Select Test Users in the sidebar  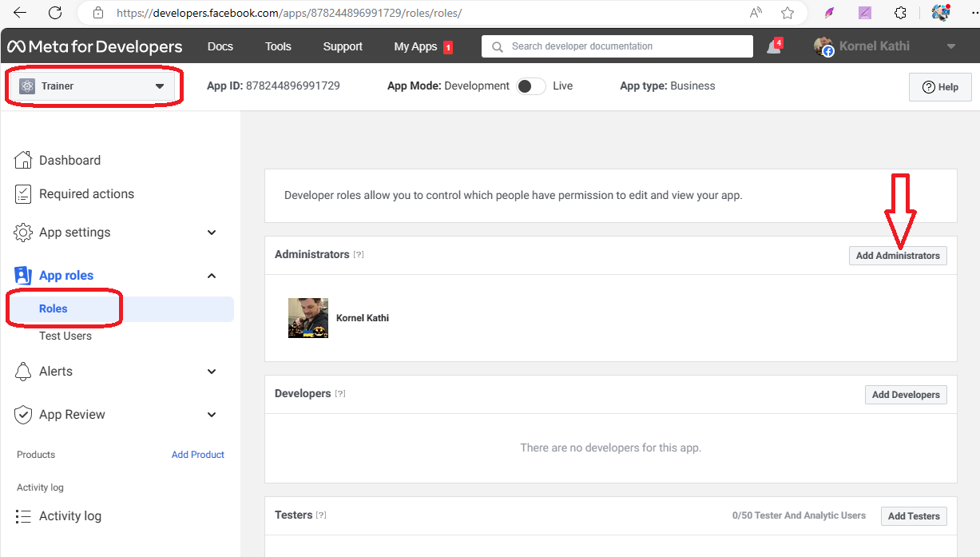65,336
